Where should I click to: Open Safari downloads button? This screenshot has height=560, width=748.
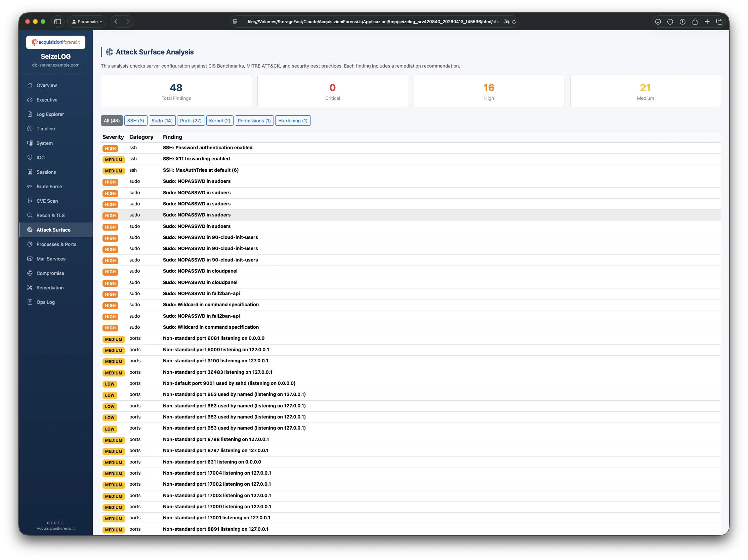(658, 22)
